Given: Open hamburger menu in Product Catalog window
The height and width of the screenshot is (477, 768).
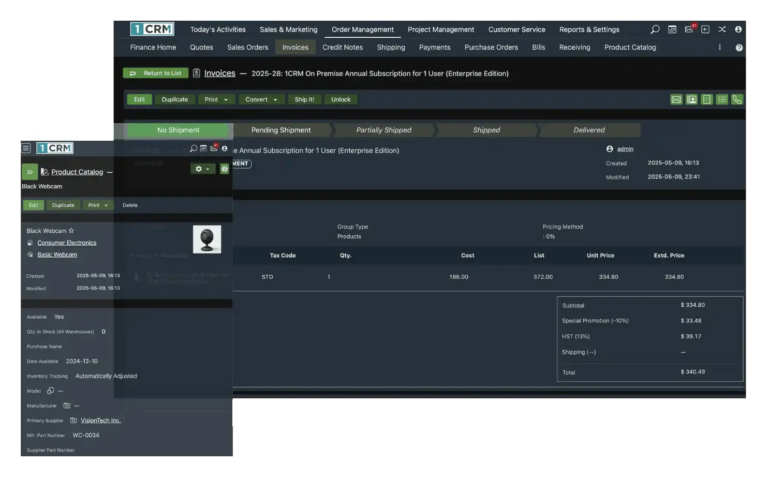Looking at the screenshot, I should 26,148.
